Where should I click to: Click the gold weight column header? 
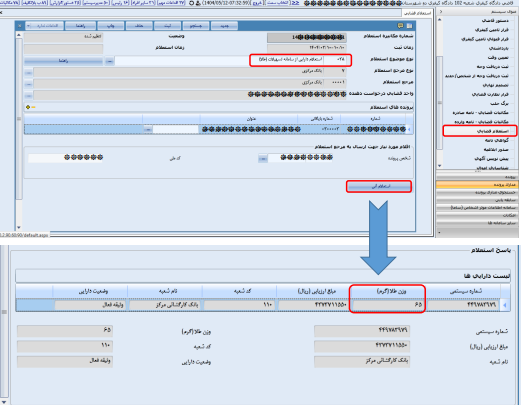387,291
